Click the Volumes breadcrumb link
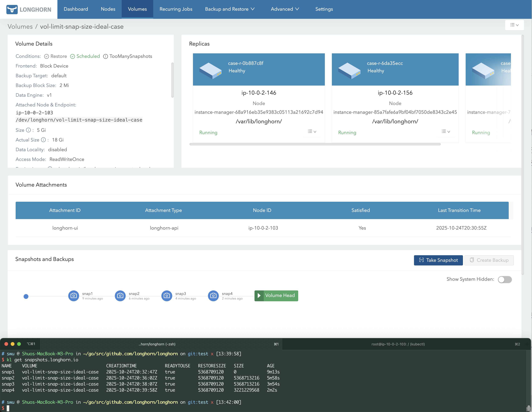532x412 pixels. coord(20,26)
